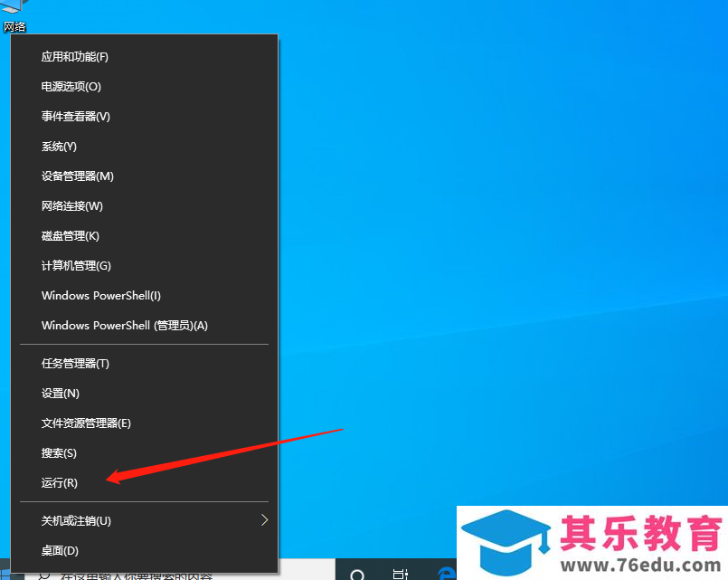
Task: Open 文件资源管理器(E)
Action: point(145,423)
